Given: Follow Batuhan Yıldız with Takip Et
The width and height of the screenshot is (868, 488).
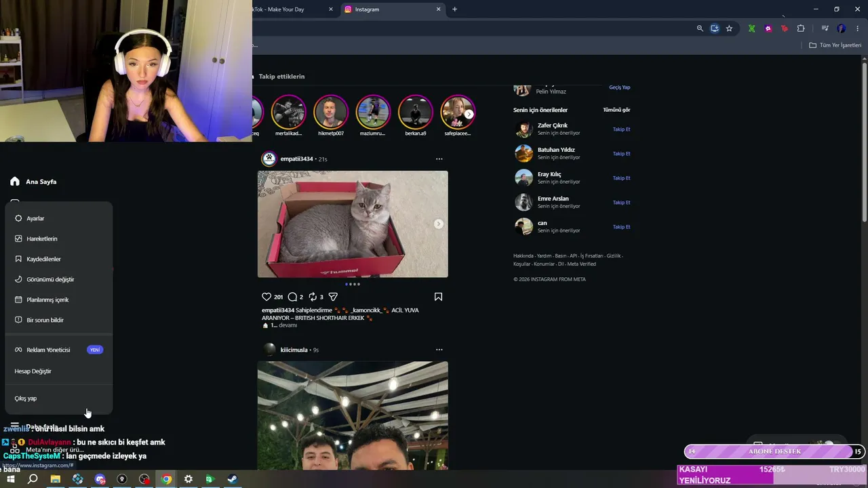Looking at the screenshot, I should 621,154.
